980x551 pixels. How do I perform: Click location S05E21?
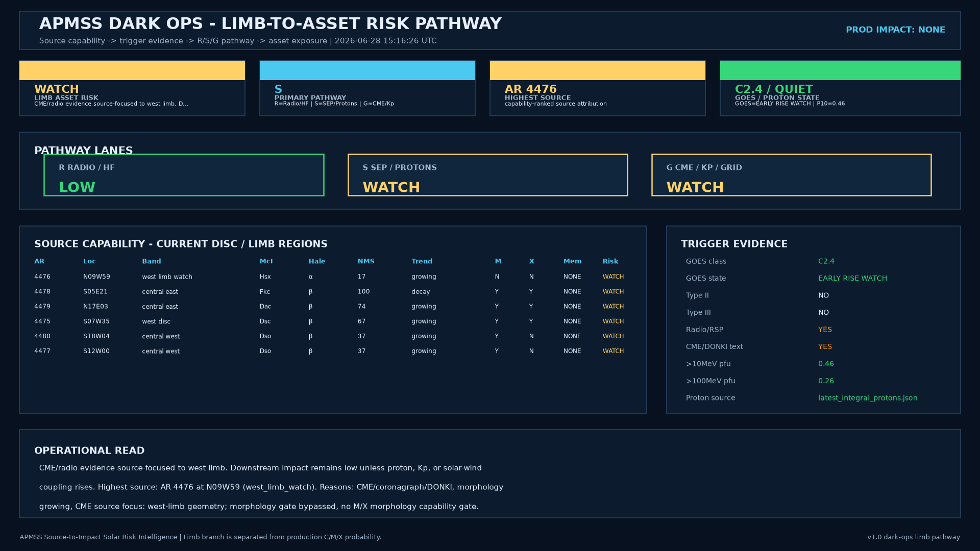(x=95, y=291)
